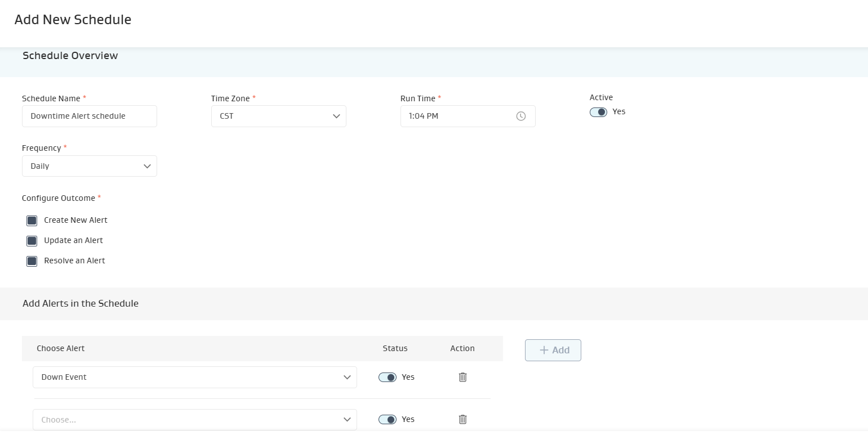Click the clock icon in Run Time
This screenshot has height=440, width=868.
pos(521,116)
